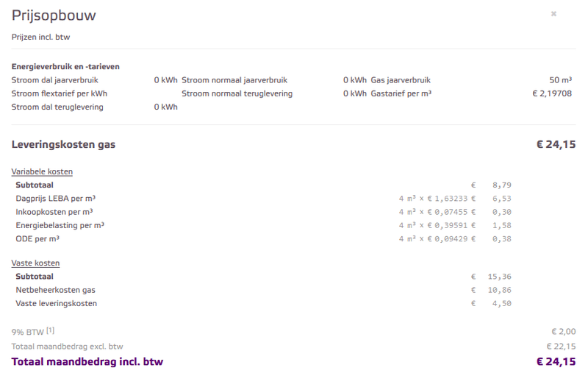This screenshot has width=588, height=376.
Task: Click the Gas jaarverbruik label
Action: (x=401, y=80)
